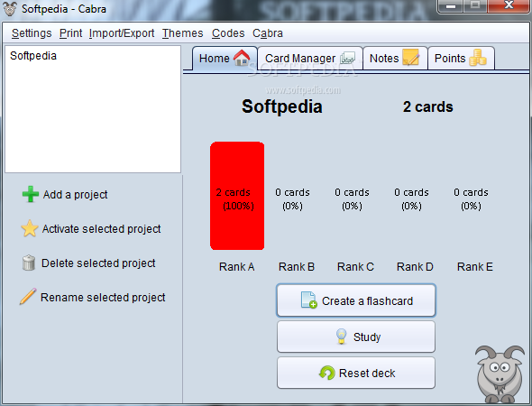The image size is (532, 406).
Task: Click Delete selected project text
Action: (98, 263)
